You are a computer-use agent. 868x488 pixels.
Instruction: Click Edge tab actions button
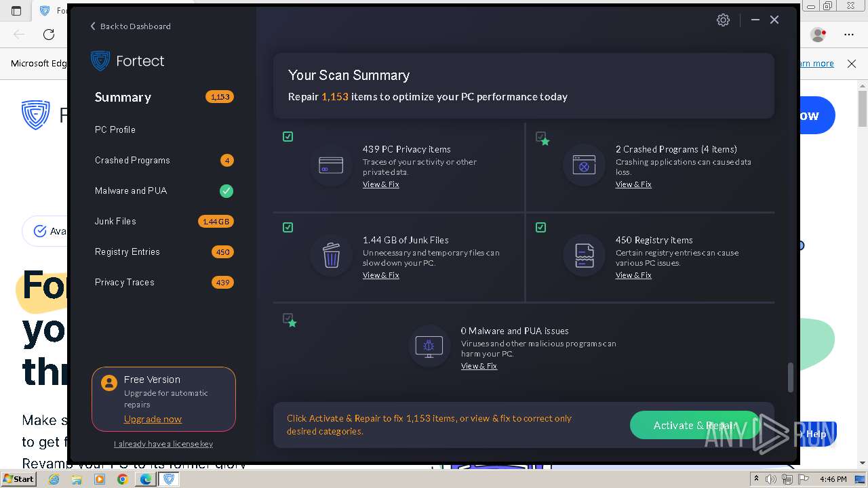[16, 11]
